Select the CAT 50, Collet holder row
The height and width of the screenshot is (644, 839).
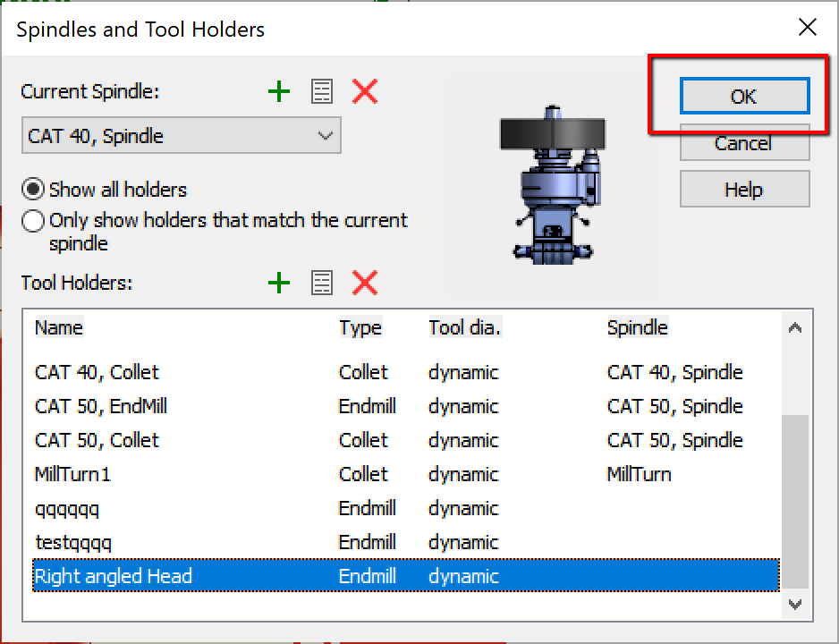(x=406, y=440)
